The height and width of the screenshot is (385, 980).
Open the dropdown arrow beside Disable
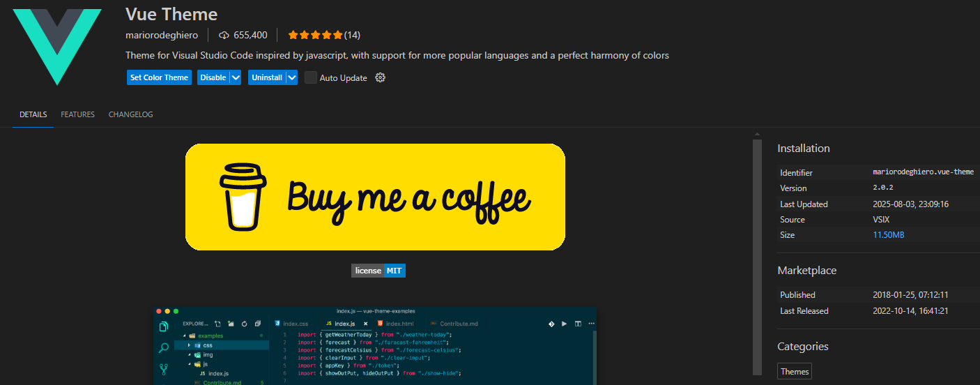pos(236,77)
